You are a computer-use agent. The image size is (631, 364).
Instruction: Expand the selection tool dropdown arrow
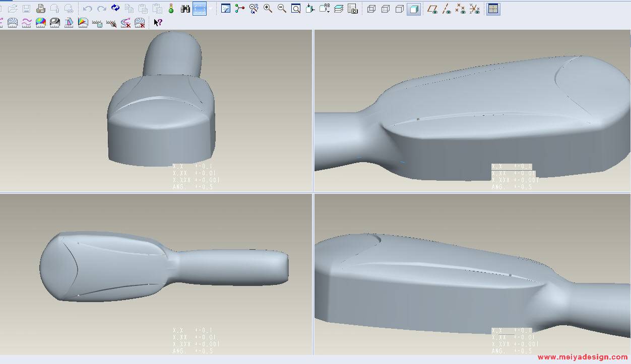(x=211, y=9)
